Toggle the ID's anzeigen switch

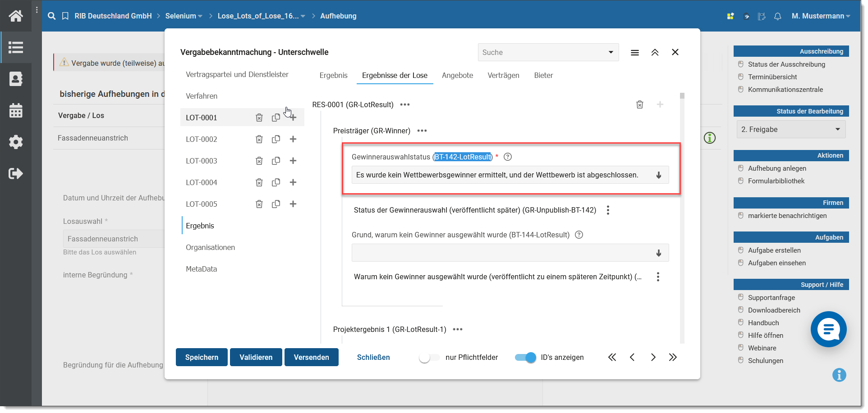coord(526,358)
